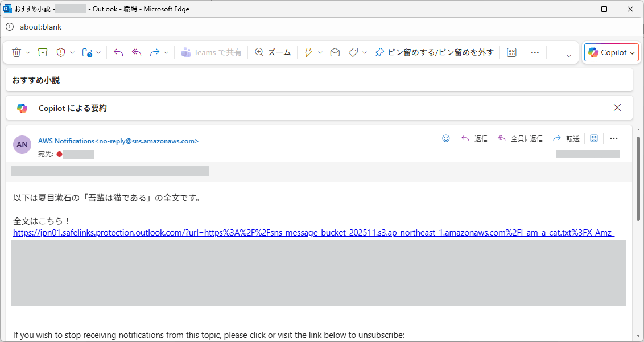
Task: Open the safelinks URL in message
Action: click(x=313, y=233)
